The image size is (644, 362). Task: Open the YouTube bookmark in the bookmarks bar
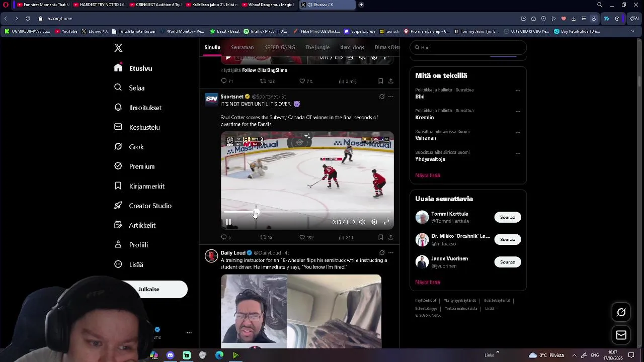pyautogui.click(x=66, y=31)
